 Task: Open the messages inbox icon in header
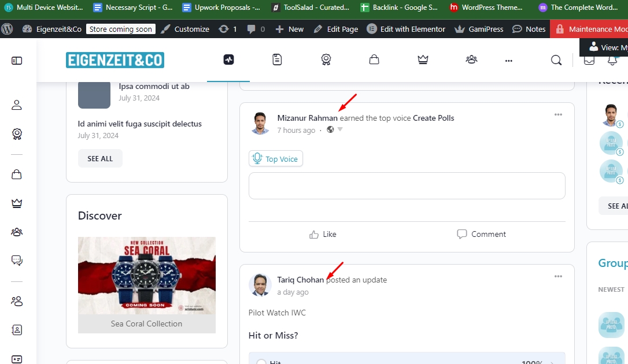pos(589,61)
